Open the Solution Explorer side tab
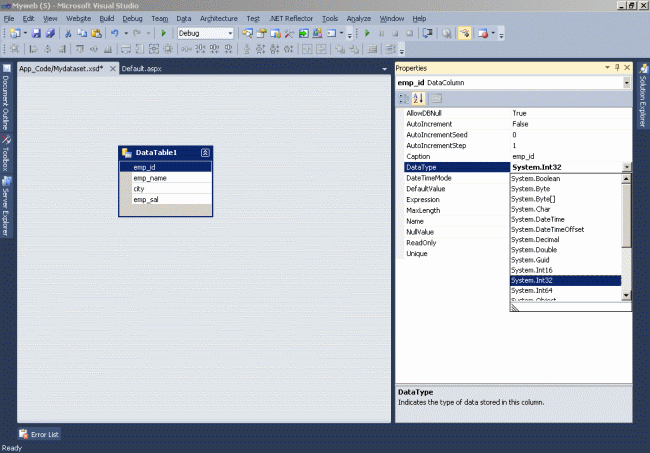The height and width of the screenshot is (453, 650). coord(643,96)
